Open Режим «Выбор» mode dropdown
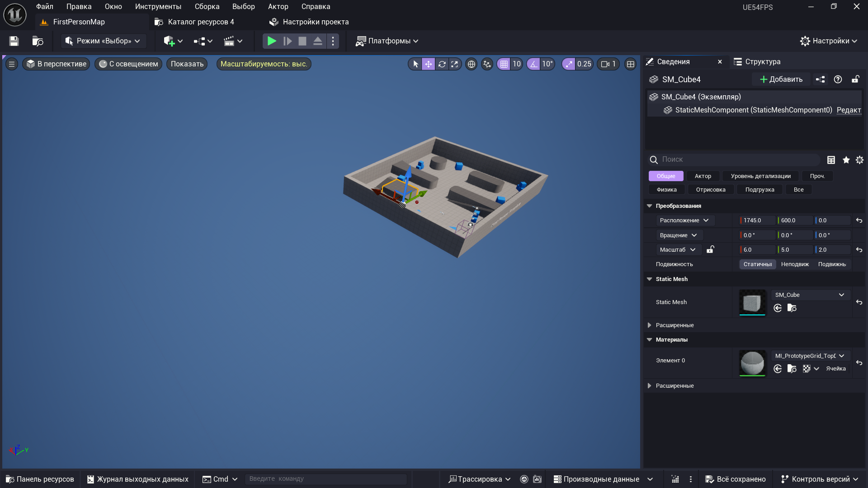 pyautogui.click(x=104, y=41)
